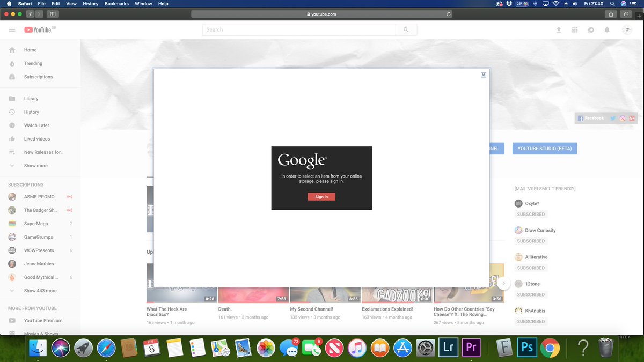Screen dimensions: 644x362
Task: Open the Draw Curiosity channel
Action: click(x=540, y=231)
